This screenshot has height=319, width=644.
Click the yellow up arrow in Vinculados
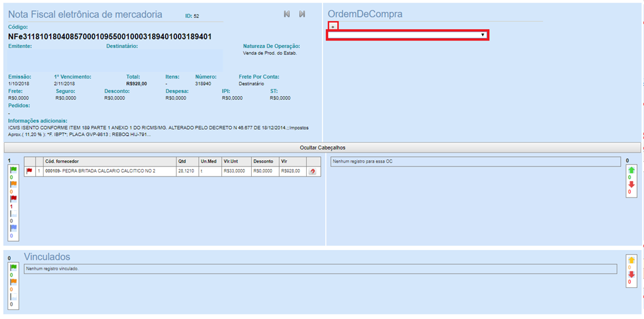coord(631,260)
